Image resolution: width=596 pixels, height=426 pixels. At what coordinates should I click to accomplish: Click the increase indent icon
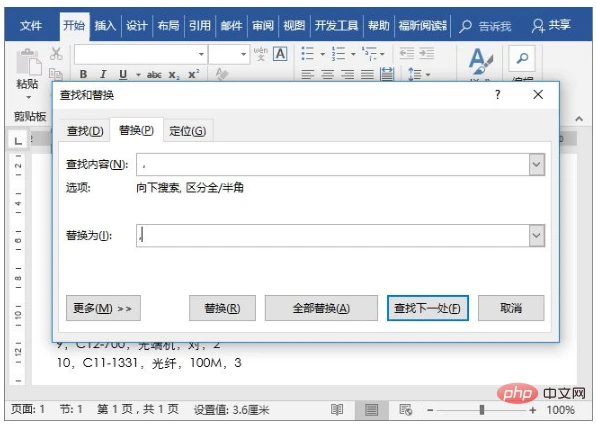pyautogui.click(x=426, y=54)
